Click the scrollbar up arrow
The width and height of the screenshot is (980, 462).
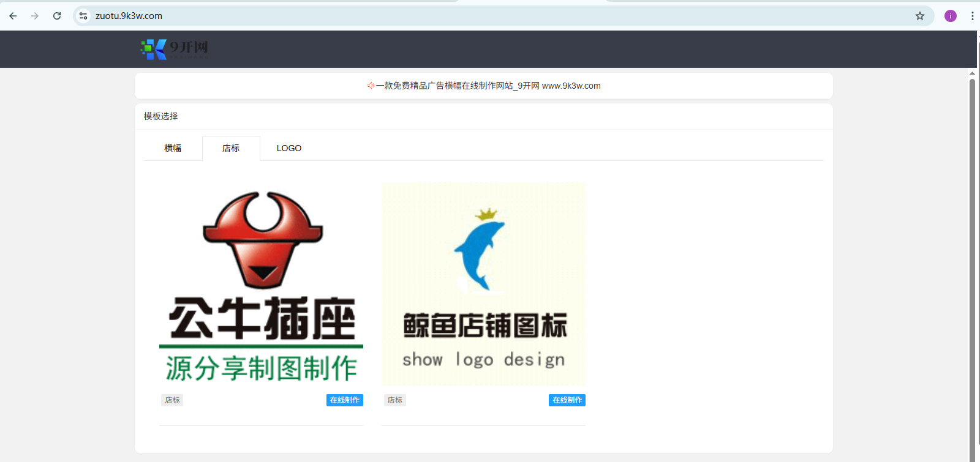(972, 73)
